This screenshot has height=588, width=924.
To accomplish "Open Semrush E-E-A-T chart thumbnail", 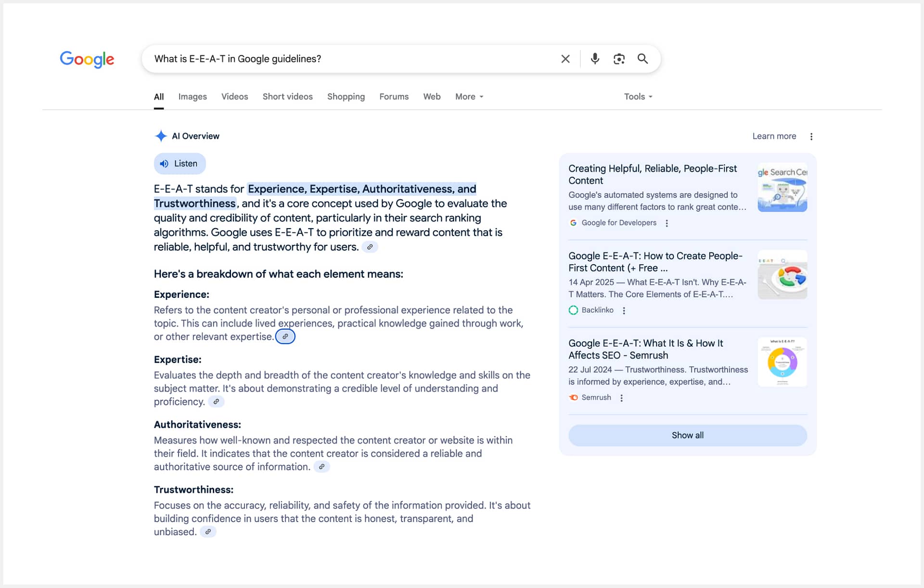I will [x=783, y=362].
